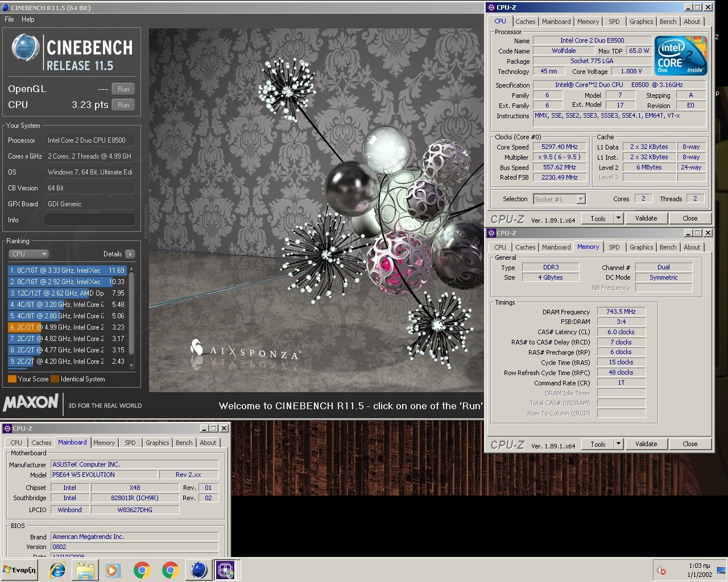
Task: Select ranking row 6 at 4.99 GHz
Action: click(x=68, y=327)
